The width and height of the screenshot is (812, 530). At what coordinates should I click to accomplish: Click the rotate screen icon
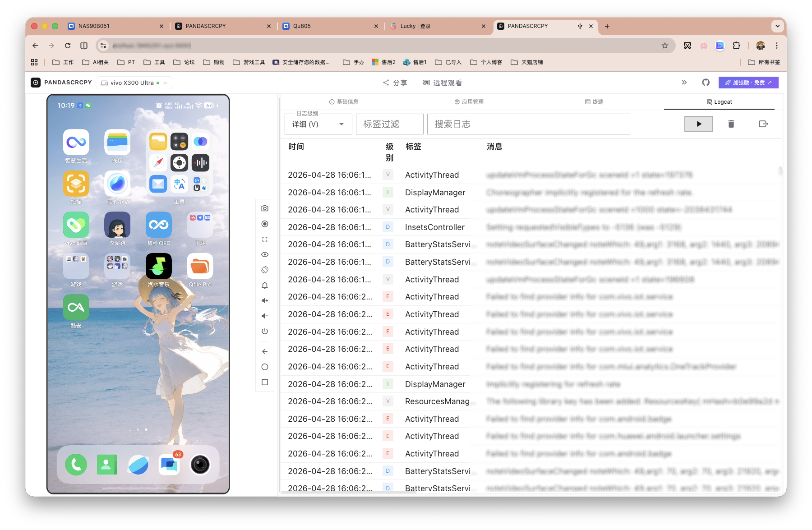[265, 270]
